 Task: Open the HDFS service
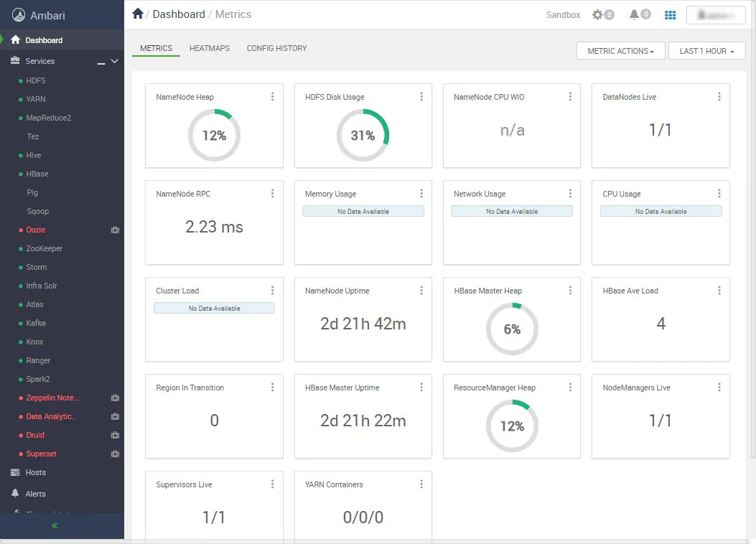point(36,80)
